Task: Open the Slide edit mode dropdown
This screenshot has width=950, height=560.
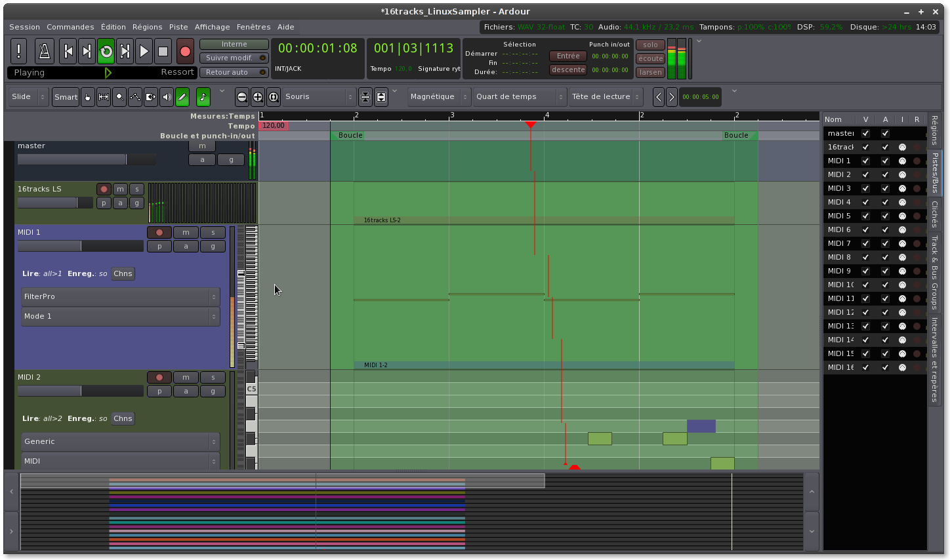Action: [28, 97]
